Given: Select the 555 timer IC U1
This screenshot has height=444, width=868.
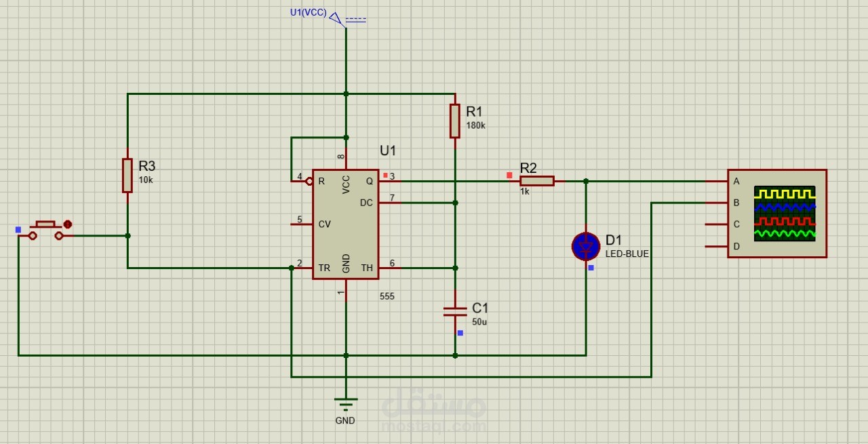Looking at the screenshot, I should (x=345, y=224).
